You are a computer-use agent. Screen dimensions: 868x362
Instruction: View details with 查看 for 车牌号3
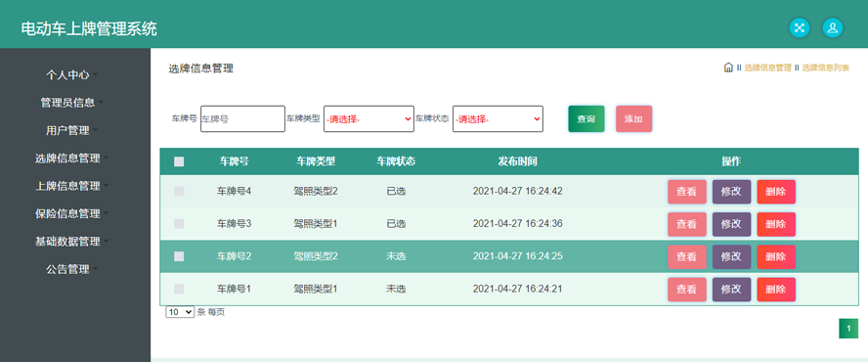687,224
